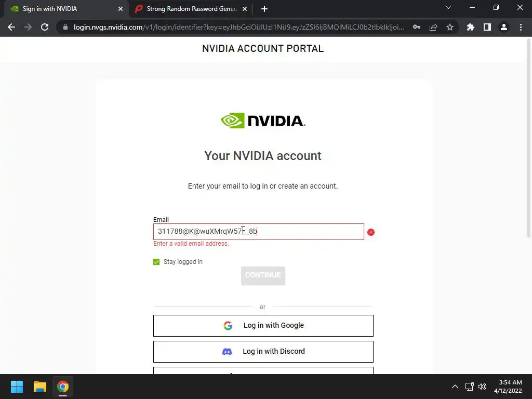Open the taskbar clock and date
Image resolution: width=532 pixels, height=399 pixels.
pos(508,387)
